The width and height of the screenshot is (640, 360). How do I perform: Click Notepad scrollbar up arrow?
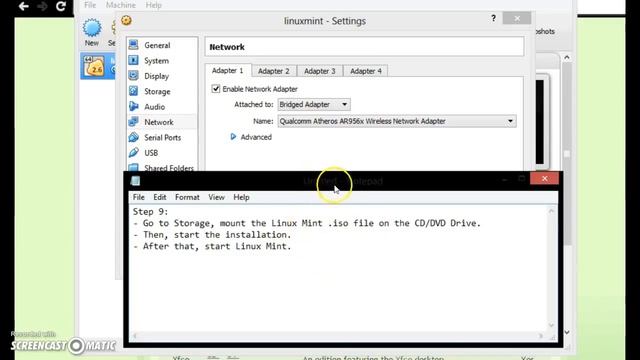pyautogui.click(x=551, y=211)
